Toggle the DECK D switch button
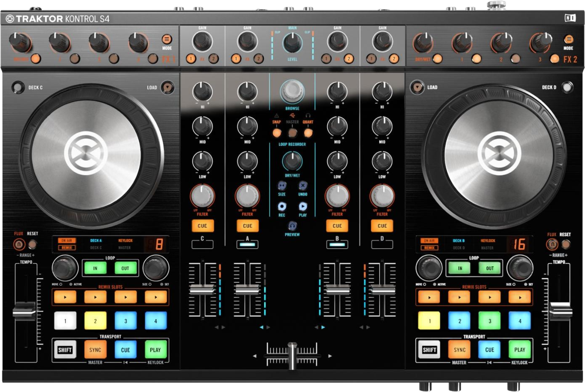 coord(566,88)
